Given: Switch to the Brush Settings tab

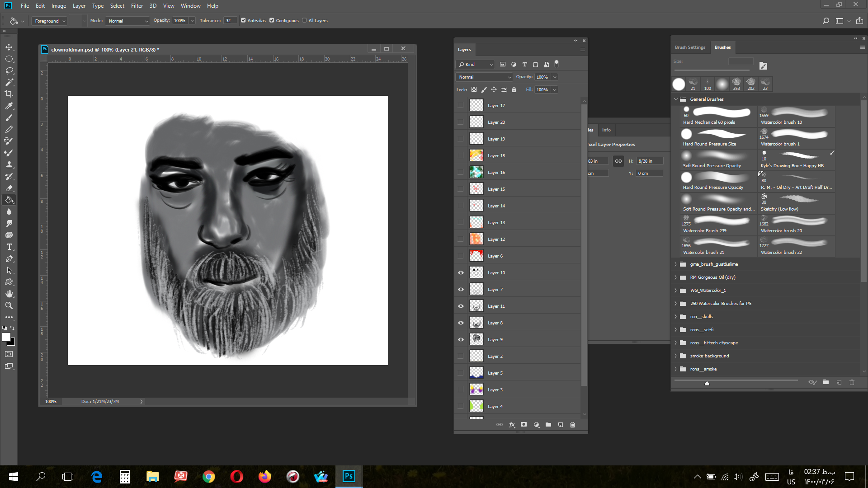Looking at the screenshot, I should [690, 47].
